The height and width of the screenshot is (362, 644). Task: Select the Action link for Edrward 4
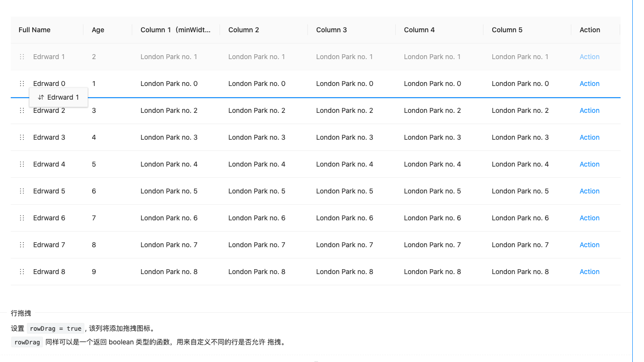(x=589, y=164)
